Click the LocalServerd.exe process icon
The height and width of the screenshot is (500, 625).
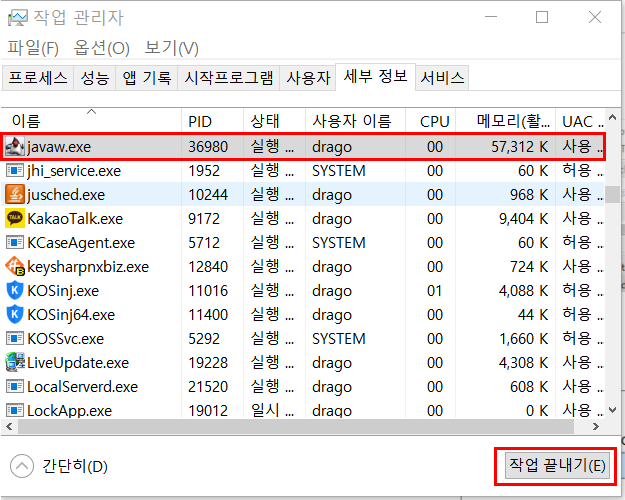(15, 386)
